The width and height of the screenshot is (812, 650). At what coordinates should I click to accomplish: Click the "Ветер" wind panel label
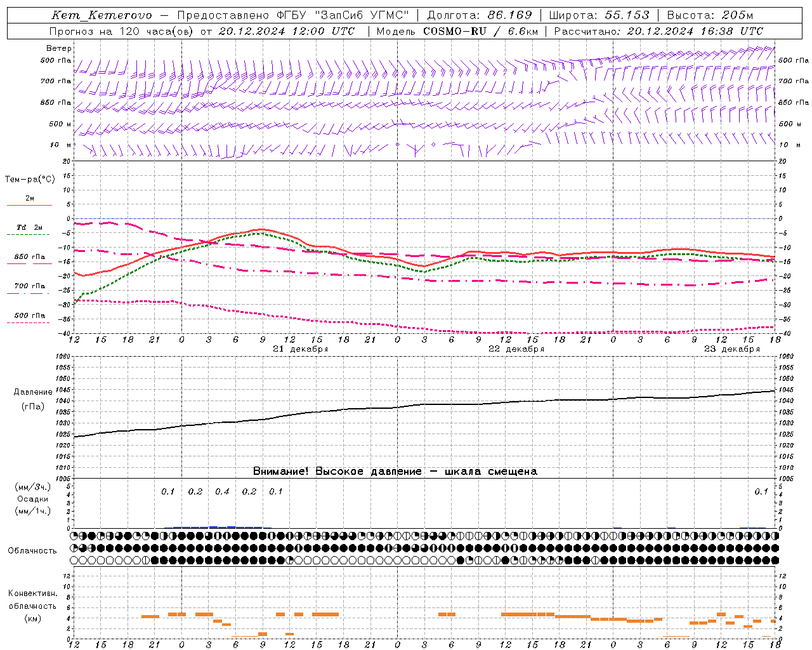click(x=59, y=48)
